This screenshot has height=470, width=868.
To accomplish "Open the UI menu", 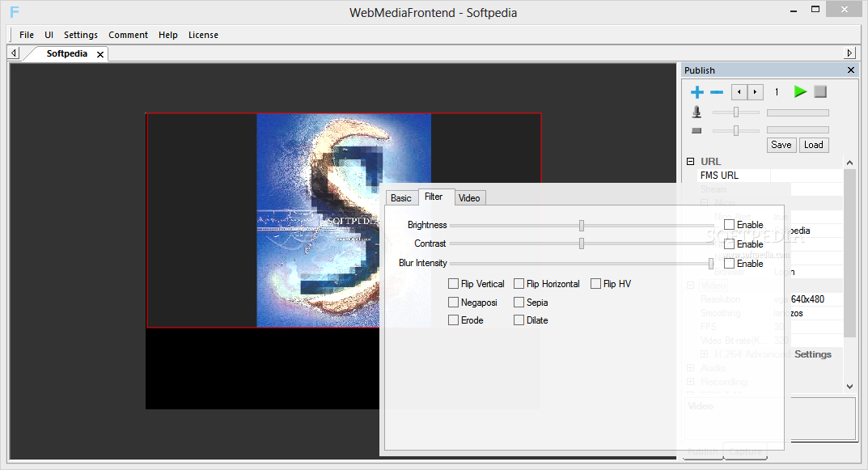I will pos(49,35).
